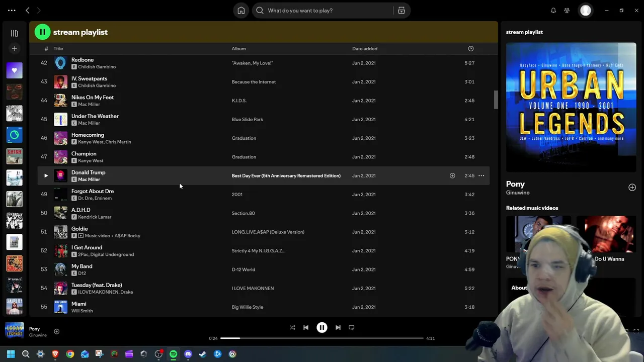Seek within the song progress bar
The width and height of the screenshot is (644, 362).
point(322,338)
